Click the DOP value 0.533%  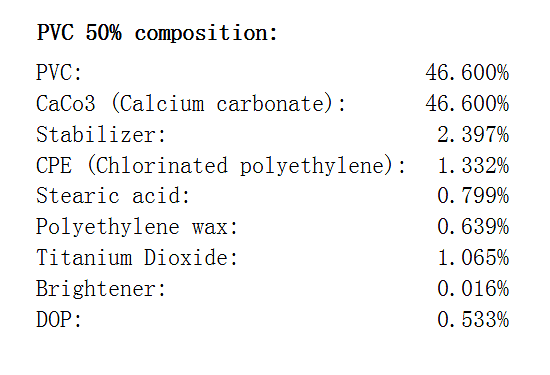(x=473, y=320)
